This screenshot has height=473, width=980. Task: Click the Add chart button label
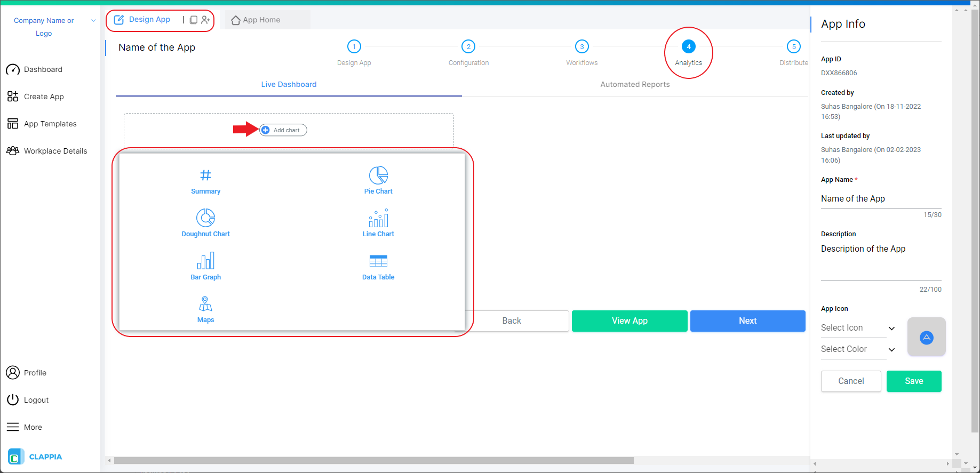click(x=286, y=130)
